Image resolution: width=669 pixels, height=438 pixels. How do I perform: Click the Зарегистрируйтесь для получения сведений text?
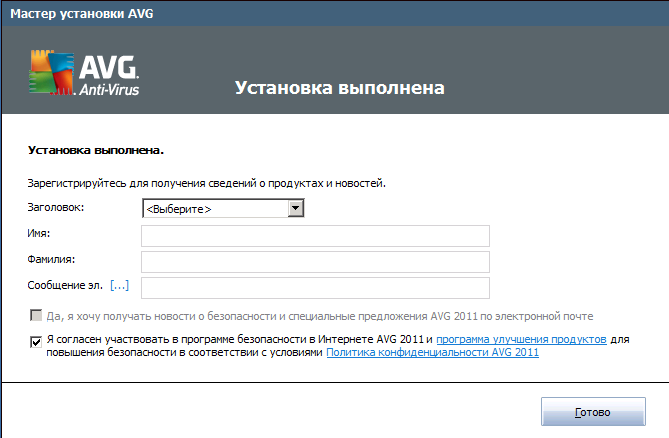[207, 183]
